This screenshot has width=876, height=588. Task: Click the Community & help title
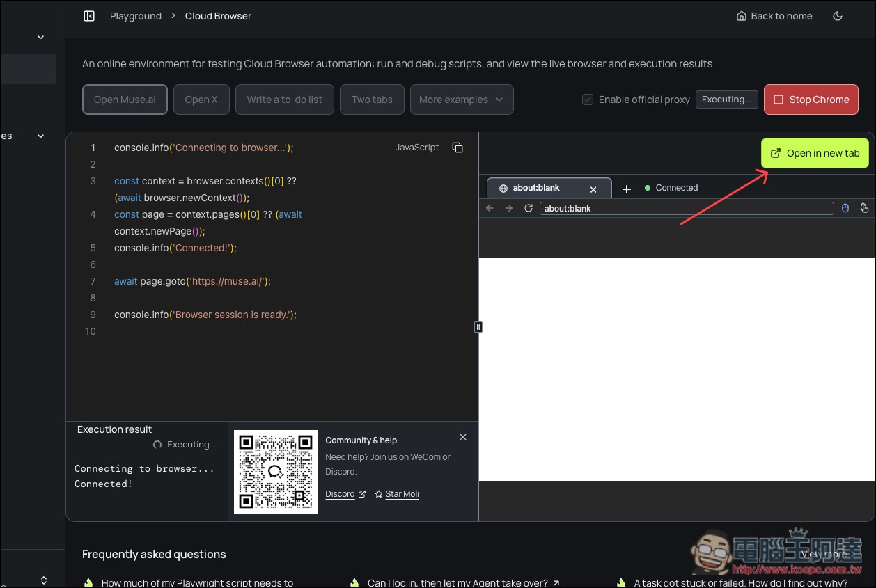[361, 440]
